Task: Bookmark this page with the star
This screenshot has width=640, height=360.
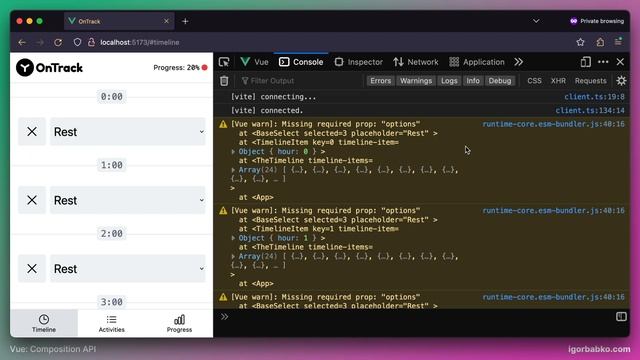Action: [x=580, y=42]
